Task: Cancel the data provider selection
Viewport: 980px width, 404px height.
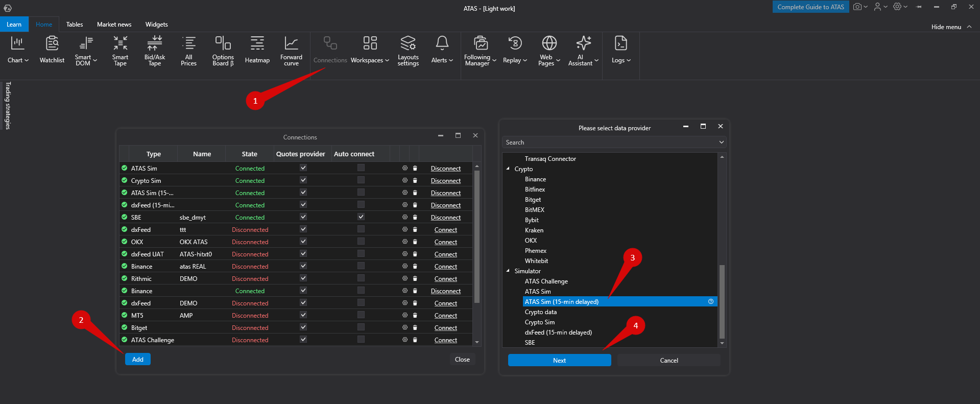Action: [x=669, y=360]
